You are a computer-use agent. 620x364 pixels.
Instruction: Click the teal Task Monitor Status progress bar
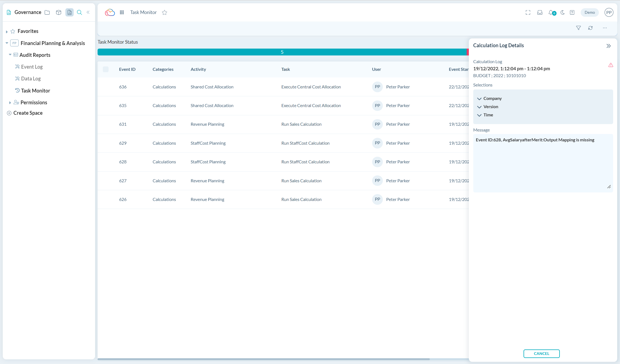click(282, 52)
